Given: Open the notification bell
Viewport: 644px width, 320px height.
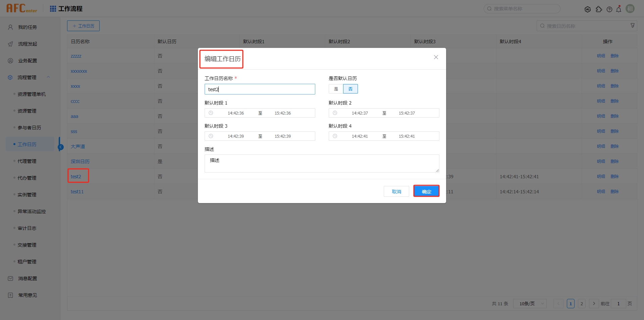Looking at the screenshot, I should coord(619,9).
